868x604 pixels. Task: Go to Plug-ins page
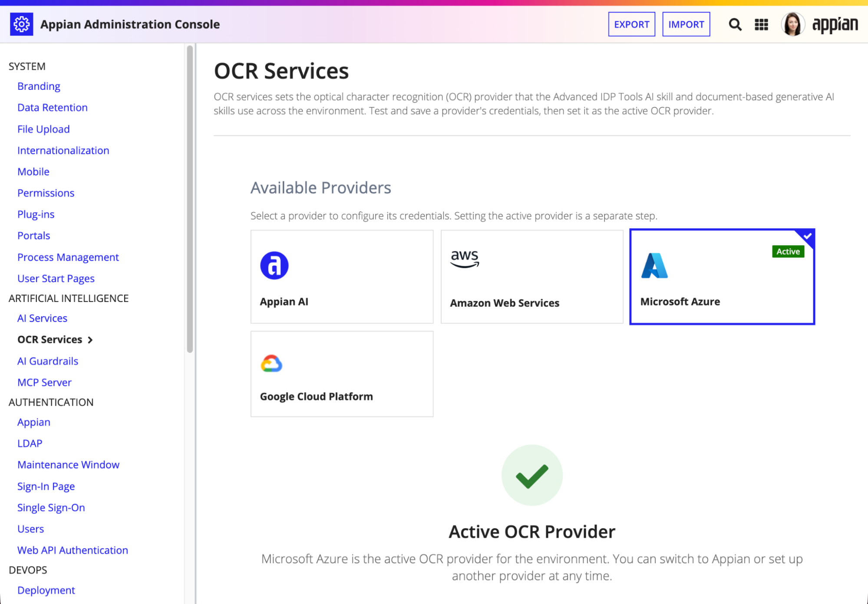coord(36,214)
